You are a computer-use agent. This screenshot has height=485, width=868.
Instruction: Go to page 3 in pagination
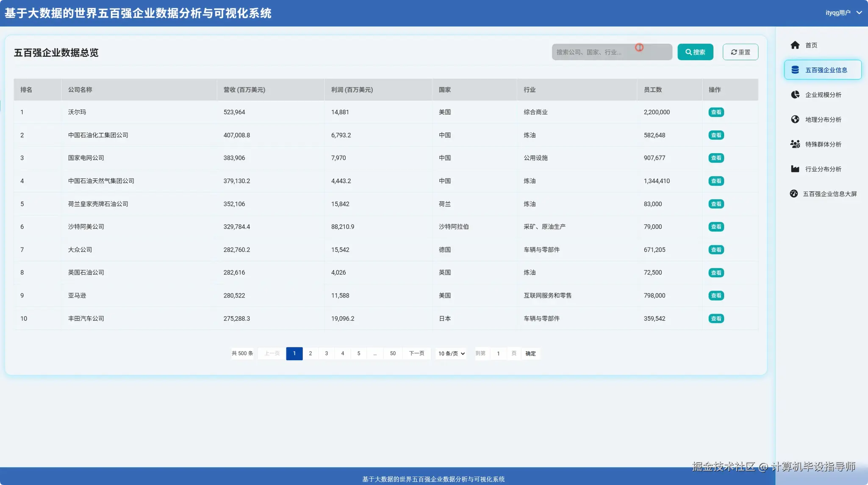(x=326, y=353)
